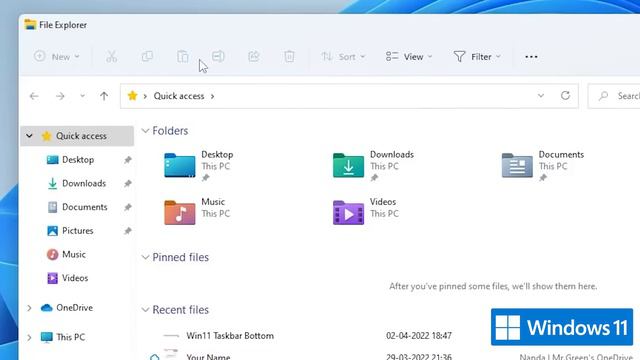Collapse the Quick access tree node
Image resolution: width=640 pixels, height=360 pixels.
[29, 136]
